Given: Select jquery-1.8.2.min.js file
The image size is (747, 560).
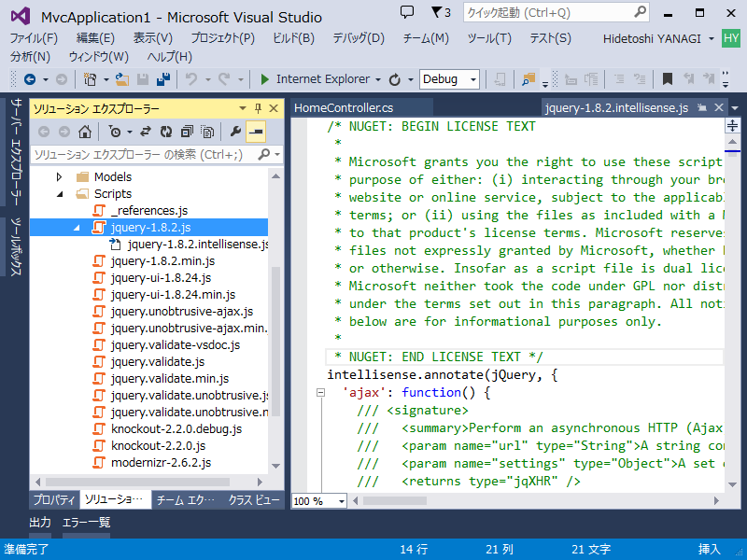Looking at the screenshot, I should click(162, 261).
